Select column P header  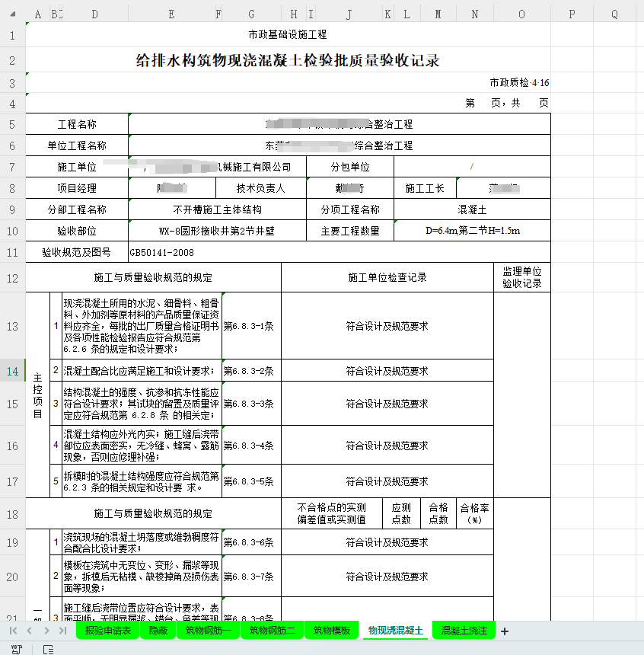[572, 14]
